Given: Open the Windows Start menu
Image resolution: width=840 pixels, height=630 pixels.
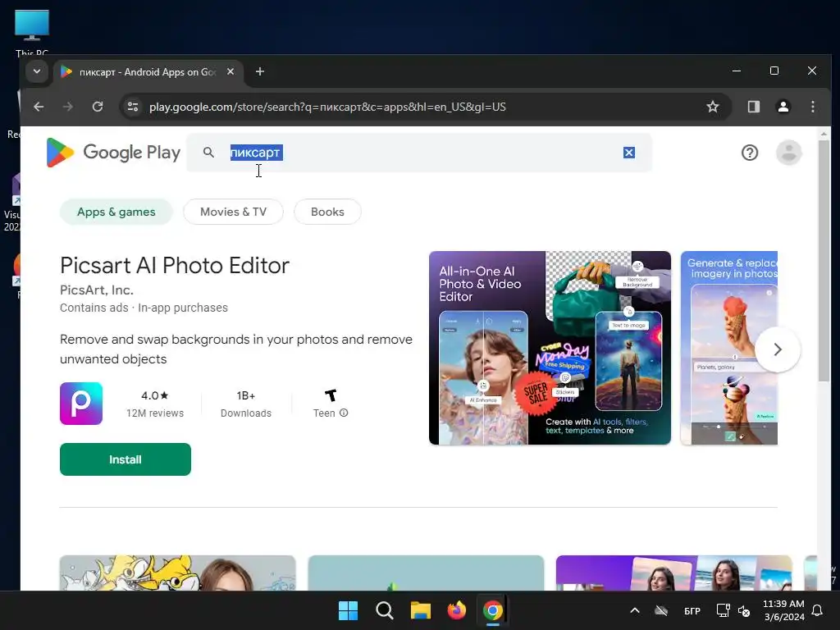Looking at the screenshot, I should pos(348,610).
